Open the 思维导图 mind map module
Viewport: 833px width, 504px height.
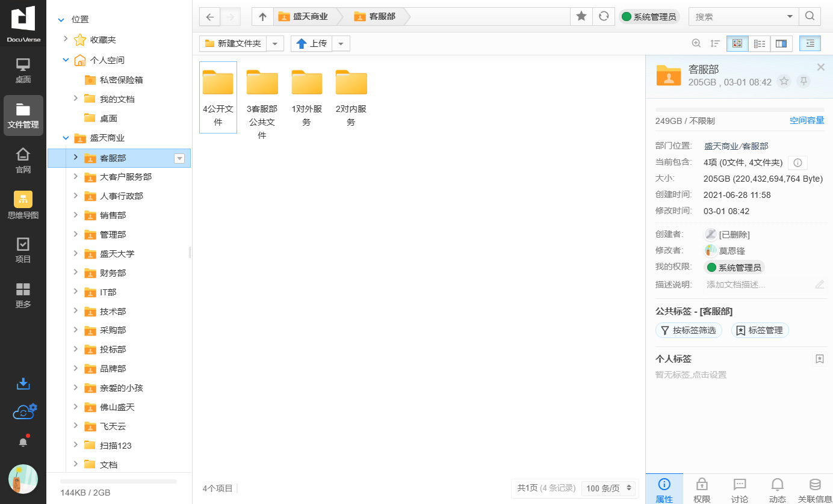point(23,204)
